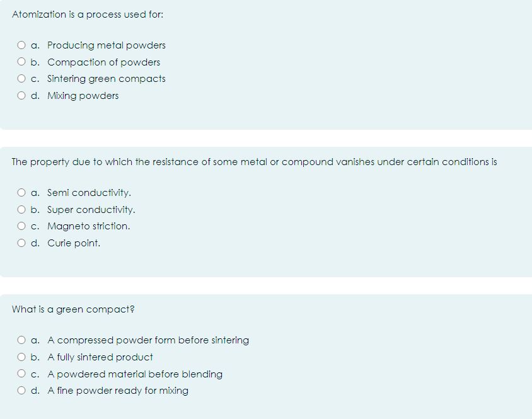
Task: Choose answer a. Semi conductivity
Action: 21,192
